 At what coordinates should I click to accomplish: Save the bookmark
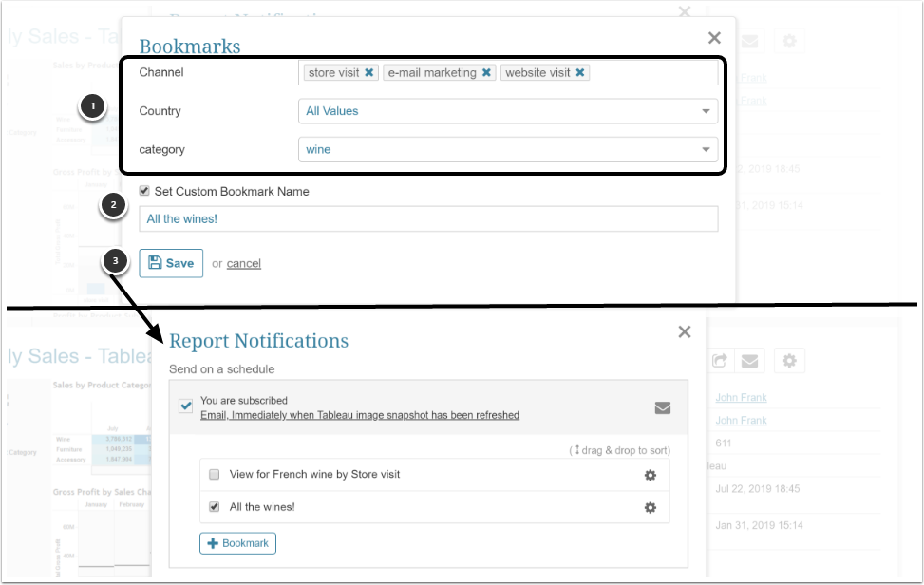pos(171,263)
